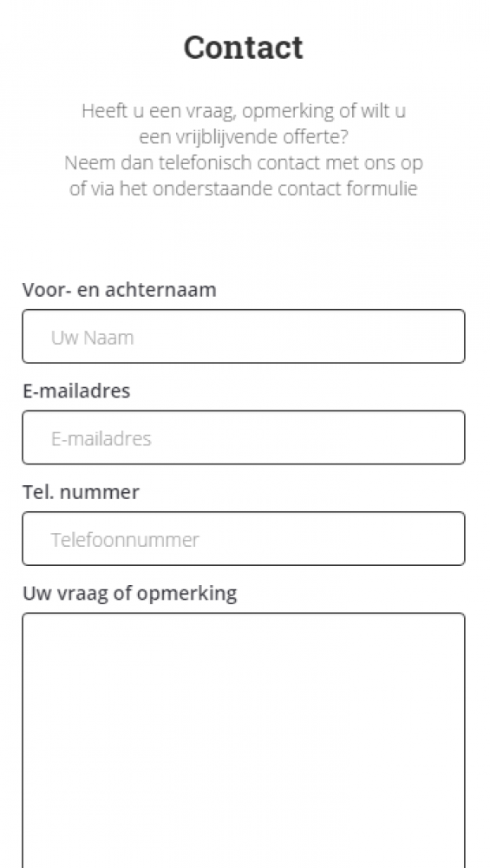Click the "E-mailadres" label above its field
The height and width of the screenshot is (868, 490).
[x=76, y=391]
